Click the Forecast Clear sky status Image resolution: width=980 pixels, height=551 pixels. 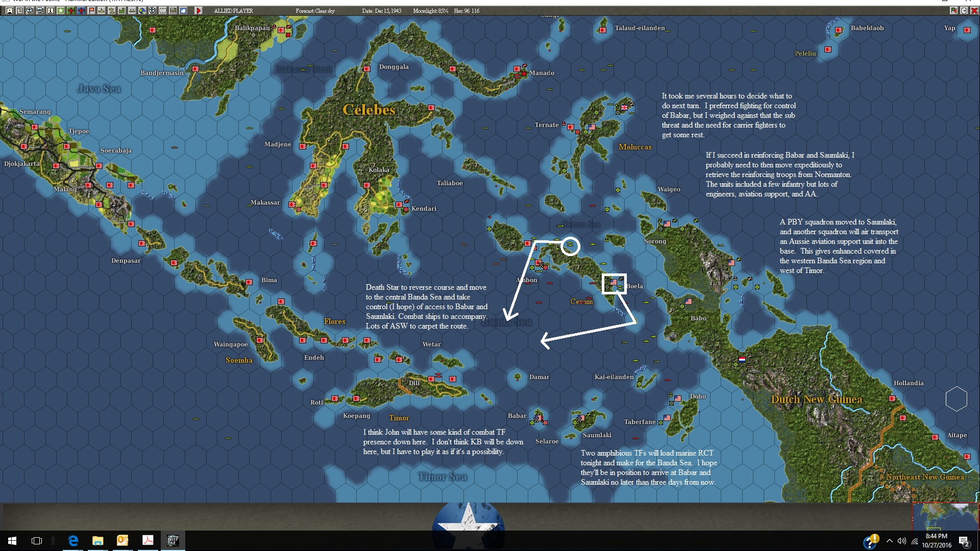pyautogui.click(x=315, y=11)
